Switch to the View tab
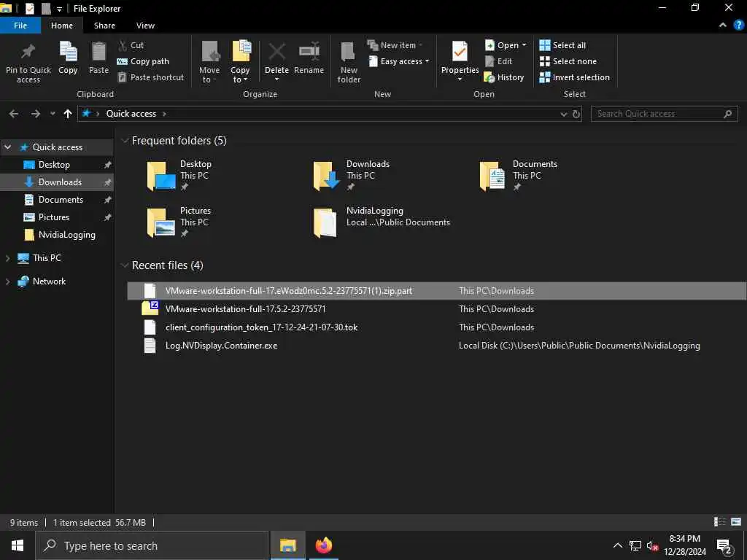This screenshot has height=560, width=747. [x=145, y=26]
